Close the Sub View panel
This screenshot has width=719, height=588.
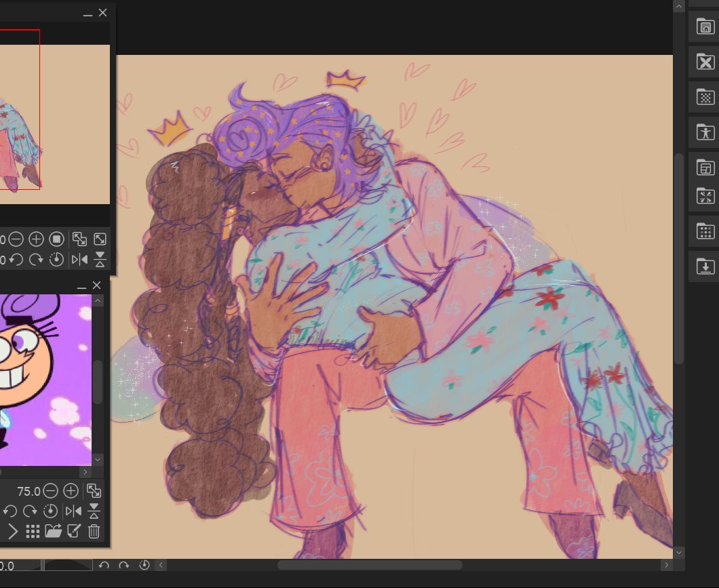click(x=97, y=286)
